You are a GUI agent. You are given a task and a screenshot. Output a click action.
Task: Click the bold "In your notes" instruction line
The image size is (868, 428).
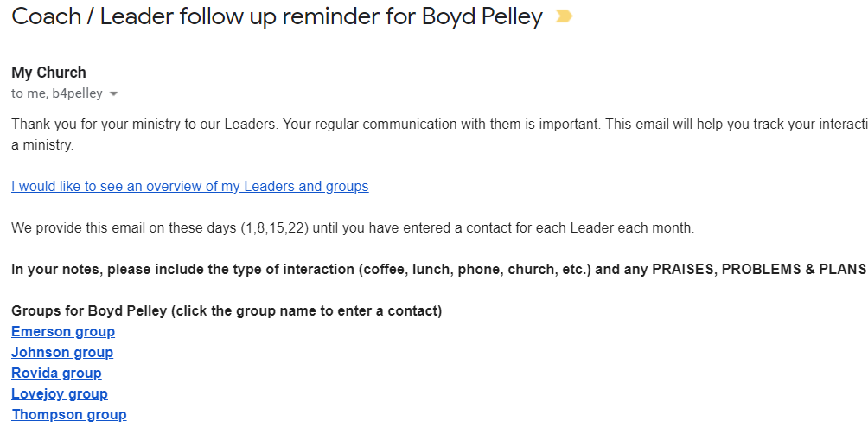[x=438, y=270]
